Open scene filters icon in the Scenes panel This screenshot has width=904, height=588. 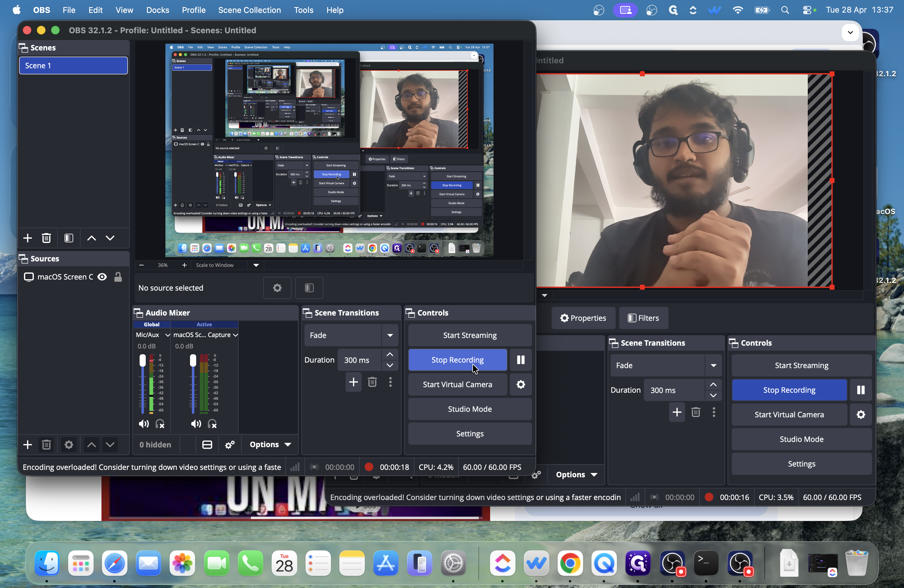click(69, 238)
